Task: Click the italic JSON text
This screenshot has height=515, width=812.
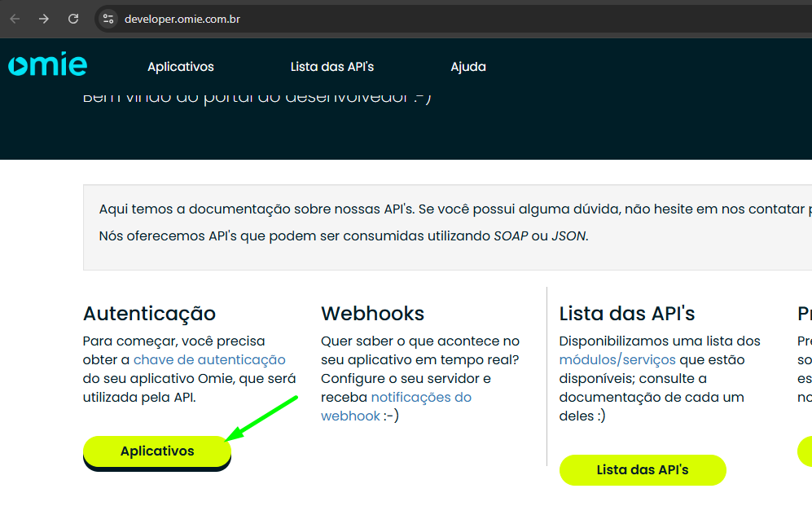Action: pyautogui.click(x=568, y=236)
